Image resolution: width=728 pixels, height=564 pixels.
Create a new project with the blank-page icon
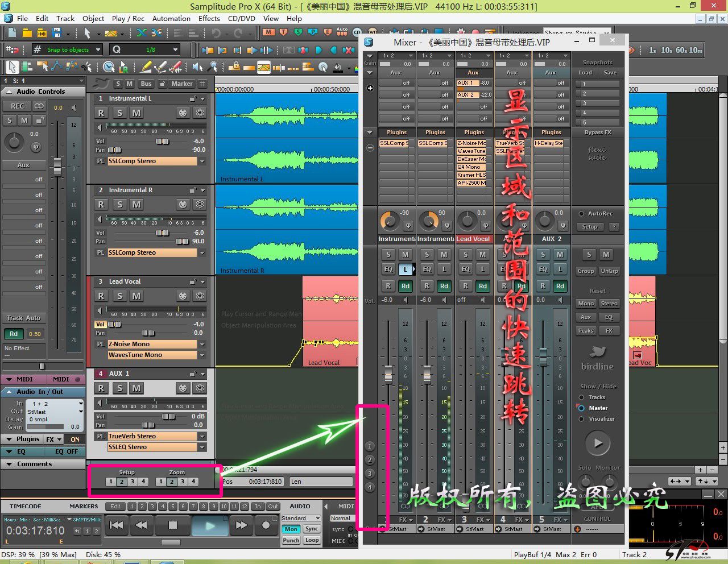pyautogui.click(x=13, y=34)
